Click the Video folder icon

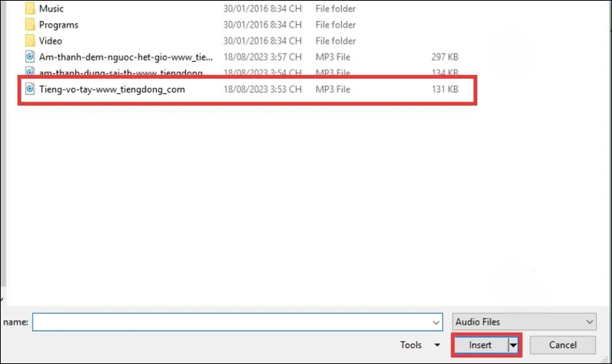click(x=30, y=41)
